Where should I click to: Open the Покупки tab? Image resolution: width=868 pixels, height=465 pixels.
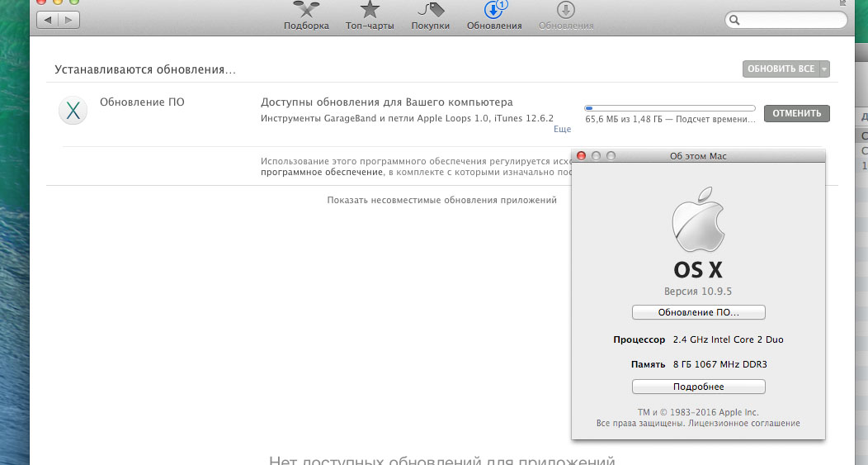click(x=430, y=16)
